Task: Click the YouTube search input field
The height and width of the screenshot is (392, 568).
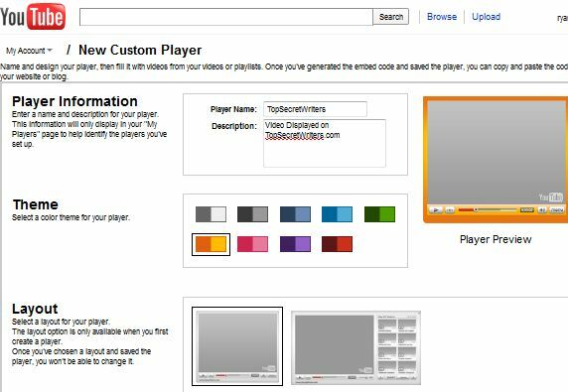Action: 226,17
